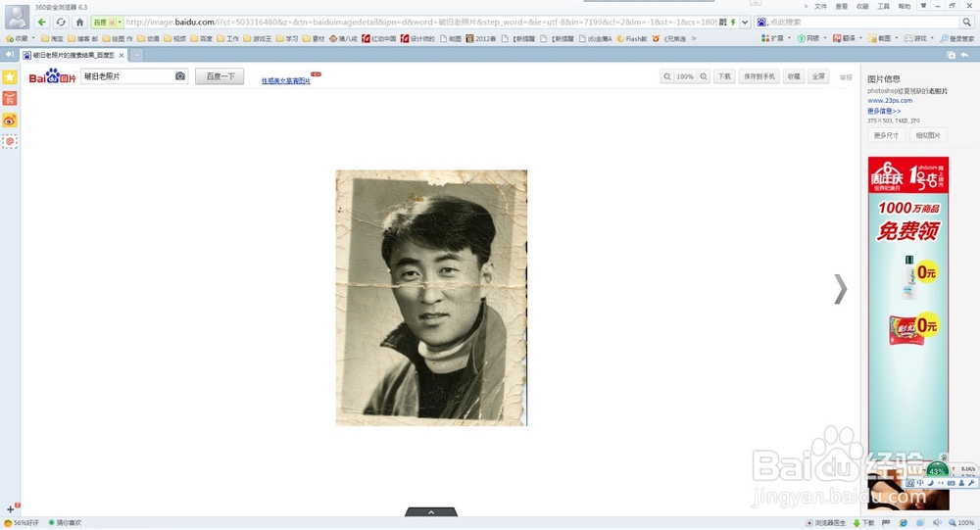Show more bookmarks with double chevron

tap(693, 38)
